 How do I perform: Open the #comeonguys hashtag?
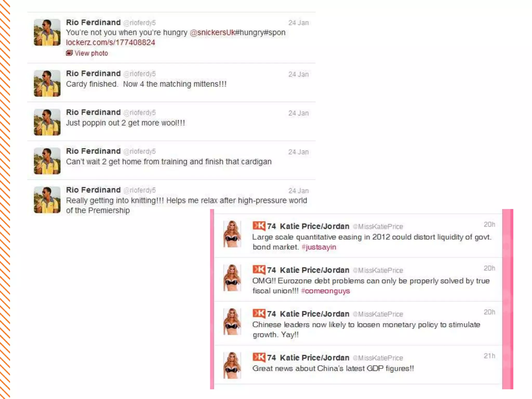pyautogui.click(x=325, y=291)
